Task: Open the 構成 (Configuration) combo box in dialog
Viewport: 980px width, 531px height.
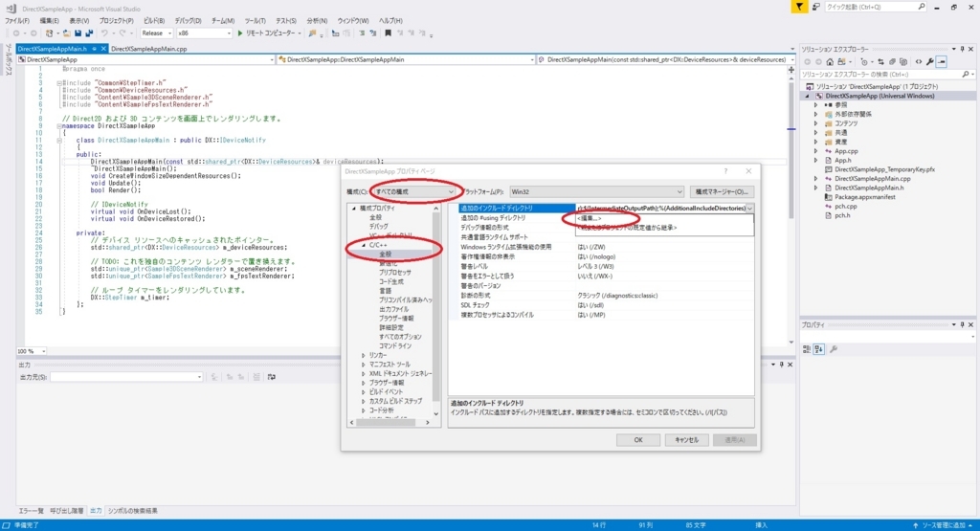Action: click(415, 191)
